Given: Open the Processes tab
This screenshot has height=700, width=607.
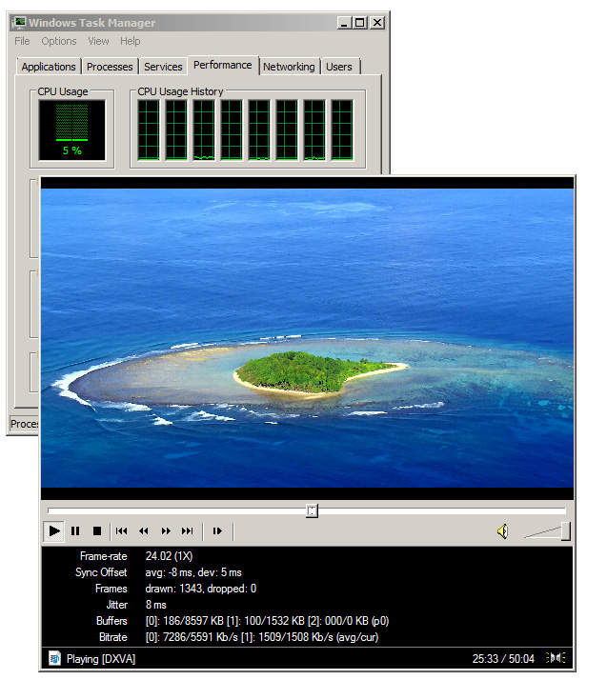Looking at the screenshot, I should pyautogui.click(x=110, y=67).
